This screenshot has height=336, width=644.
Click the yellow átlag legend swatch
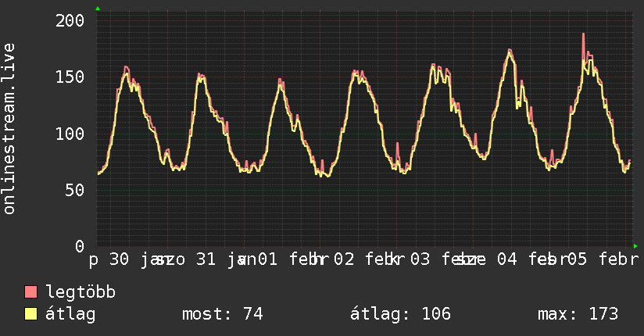click(30, 313)
